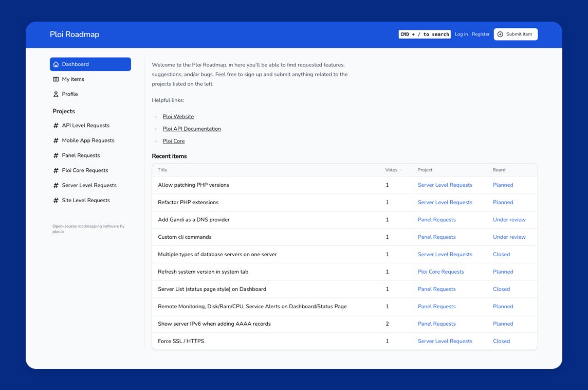Click the Dashboard home icon
The image size is (588, 390).
pos(56,64)
